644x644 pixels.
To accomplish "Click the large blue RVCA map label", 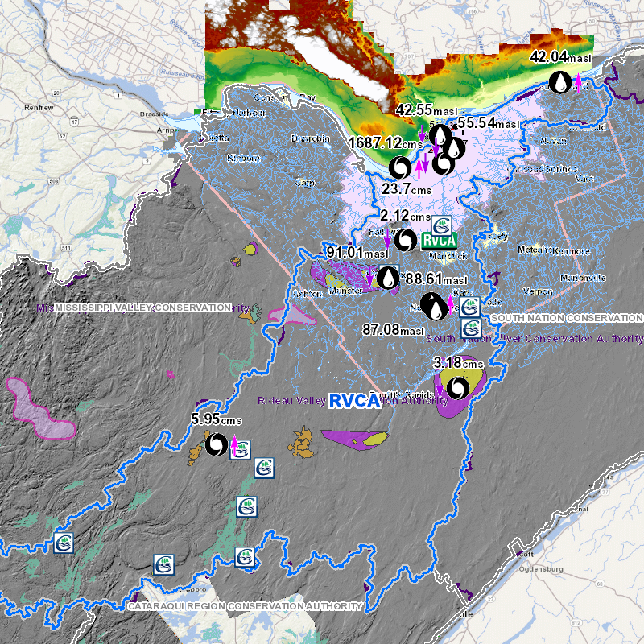I will tap(354, 401).
